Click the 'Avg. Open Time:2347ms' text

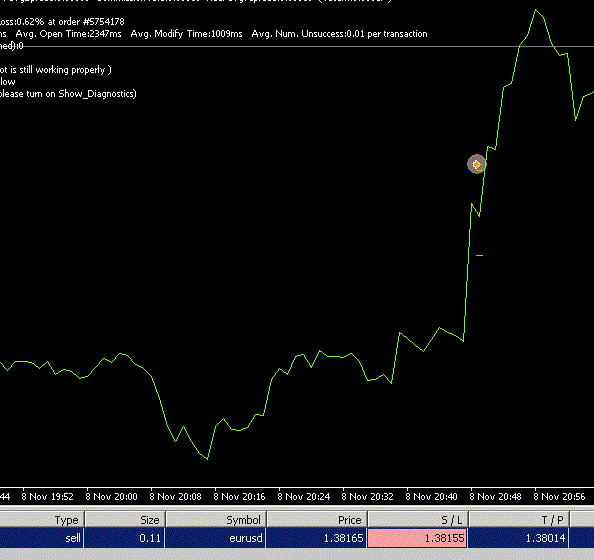click(x=69, y=34)
